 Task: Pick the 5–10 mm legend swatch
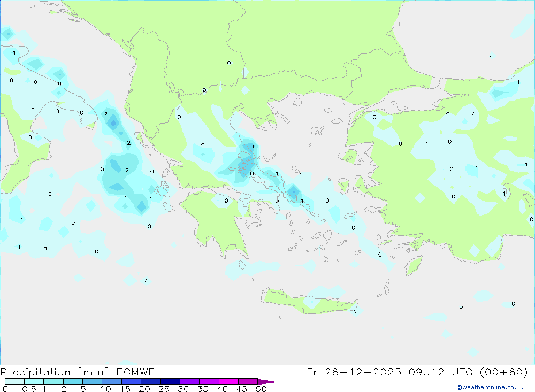[x=92, y=381]
